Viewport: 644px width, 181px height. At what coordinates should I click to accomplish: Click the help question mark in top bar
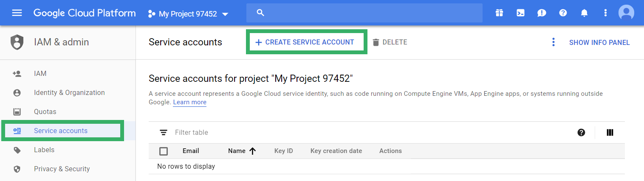tap(563, 13)
